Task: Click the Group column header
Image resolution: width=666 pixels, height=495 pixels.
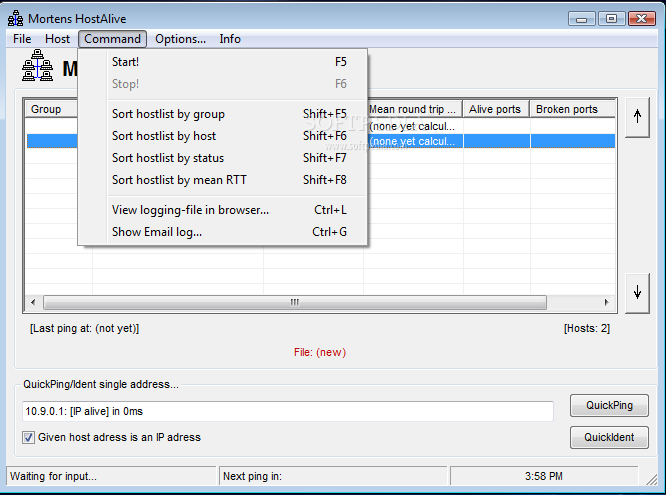Action: [51, 109]
